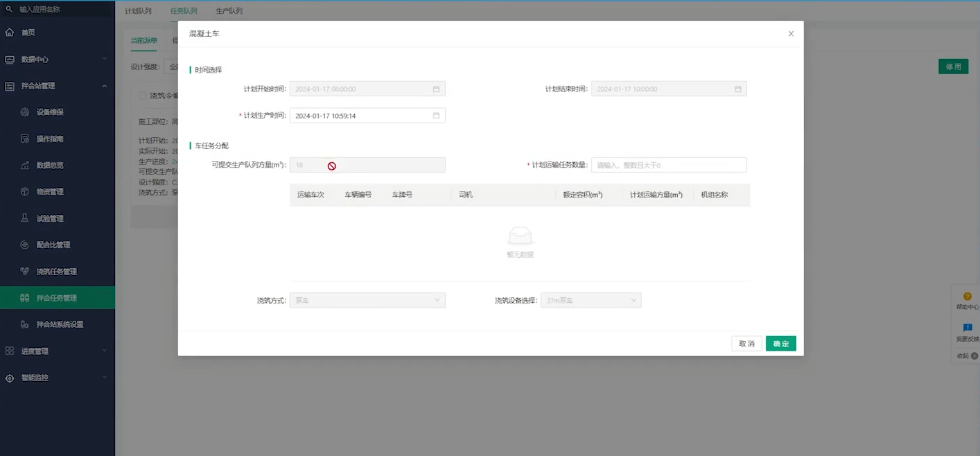
Task: Select the 浇筑任务管理 icon
Action: (x=25, y=272)
